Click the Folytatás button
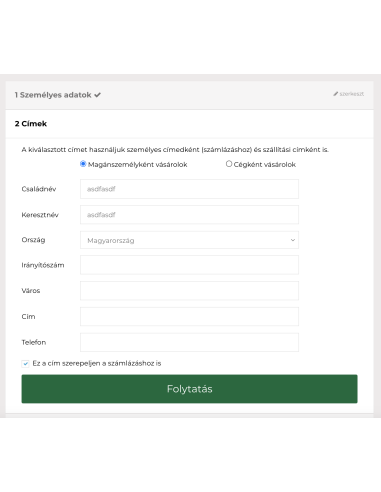The width and height of the screenshot is (381, 492). pyautogui.click(x=189, y=389)
